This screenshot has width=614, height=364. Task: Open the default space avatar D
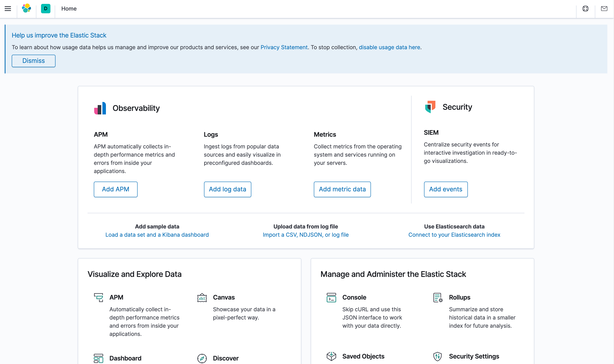46,9
